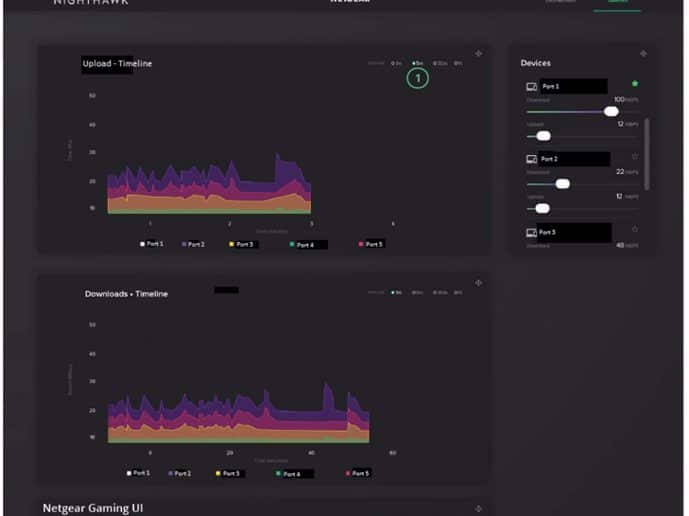
Task: Click the Port 3 device name in Devices
Action: pos(547,233)
